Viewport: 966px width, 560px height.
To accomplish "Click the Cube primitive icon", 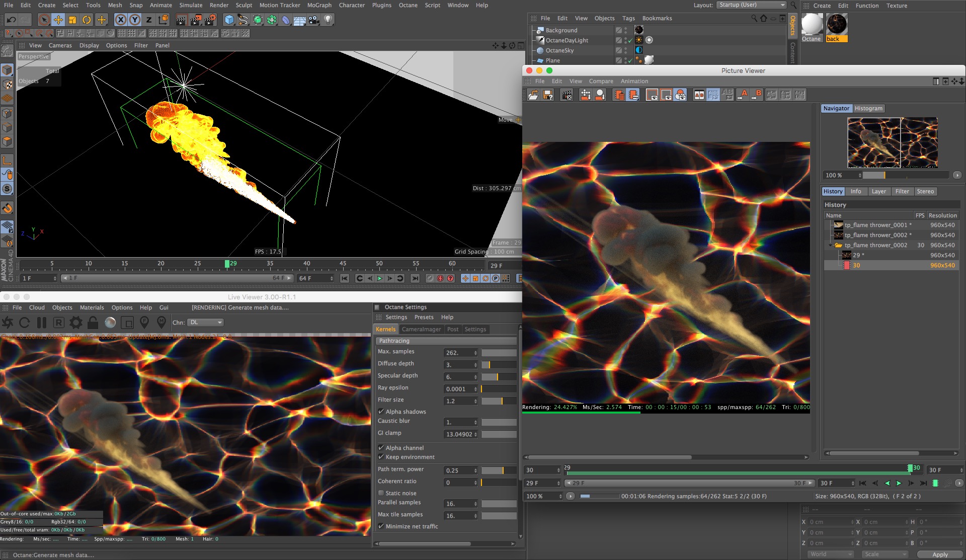I will [x=229, y=20].
